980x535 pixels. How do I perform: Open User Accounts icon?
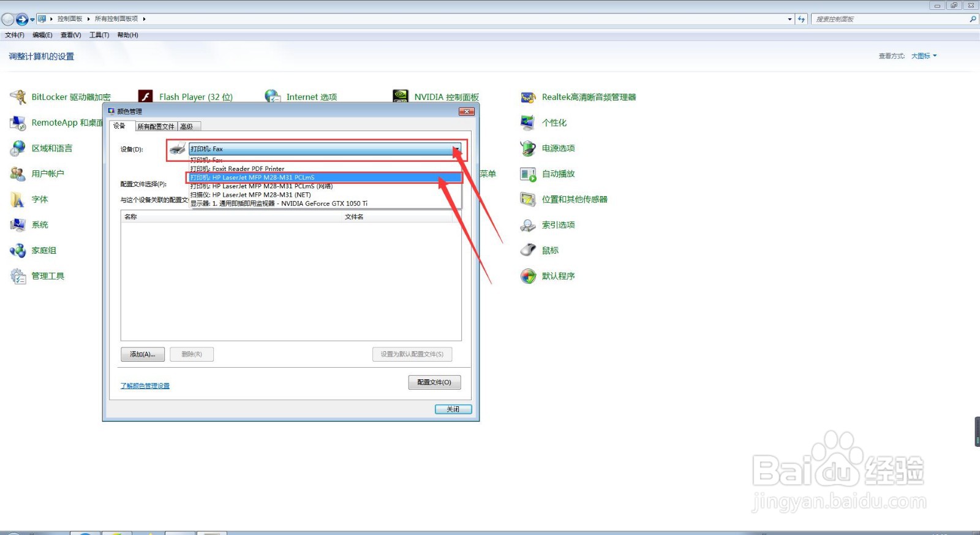(x=18, y=174)
